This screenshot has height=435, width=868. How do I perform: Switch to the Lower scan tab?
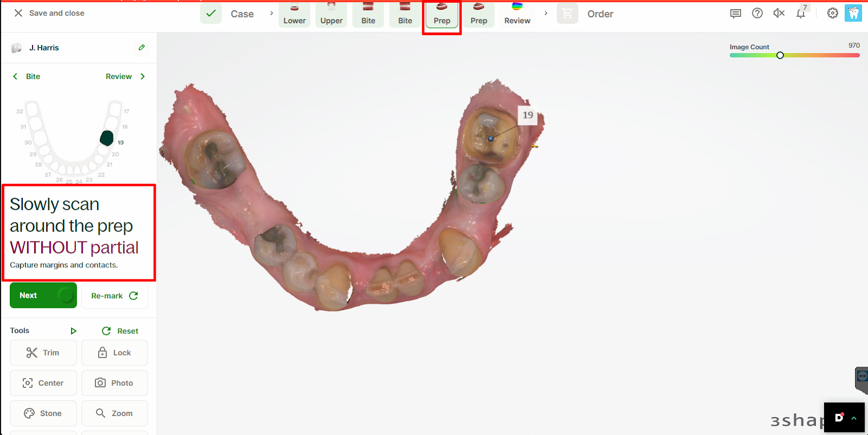295,15
